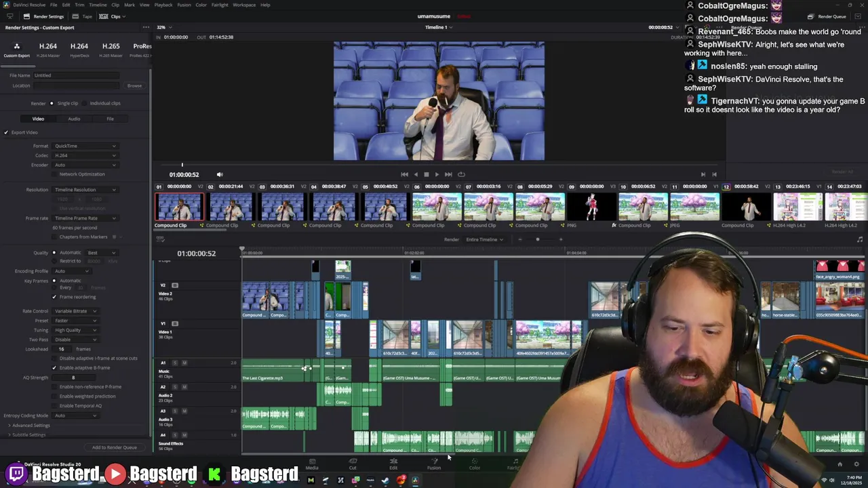
Task: Select clip 09 PNG thumbnail
Action: coord(591,207)
